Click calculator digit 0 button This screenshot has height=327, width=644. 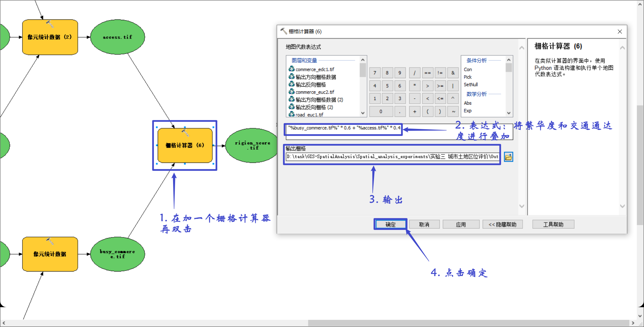[381, 111]
